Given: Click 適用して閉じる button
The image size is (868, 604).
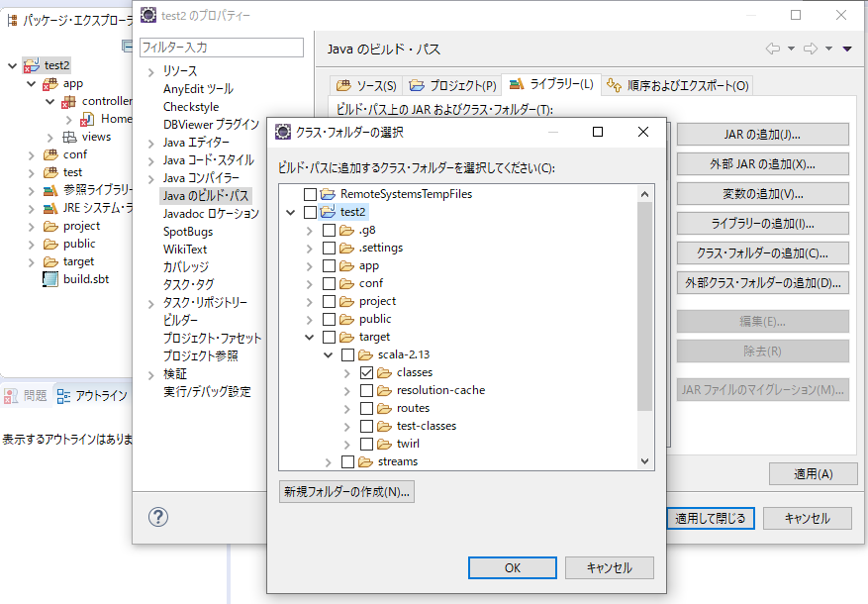Looking at the screenshot, I should pos(711,519).
